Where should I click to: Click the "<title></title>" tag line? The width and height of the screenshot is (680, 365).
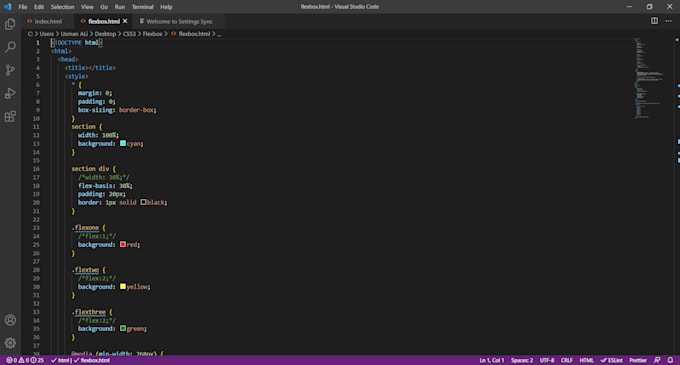[90, 68]
